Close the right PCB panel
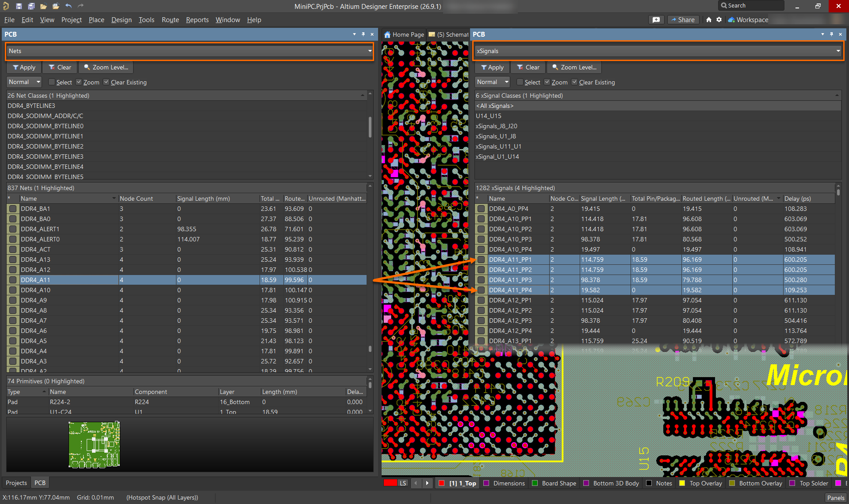 pos(840,34)
